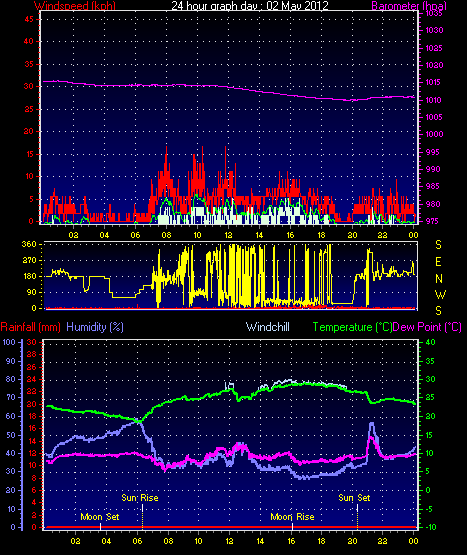The width and height of the screenshot is (467, 555).
Task: Click the W compass letter
Action: (440, 294)
